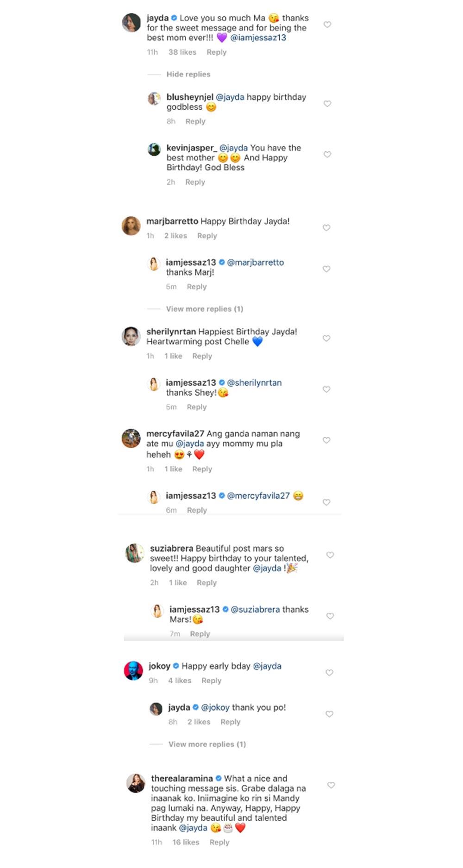Tap the heart on blusheynjel's reply

[x=327, y=104]
